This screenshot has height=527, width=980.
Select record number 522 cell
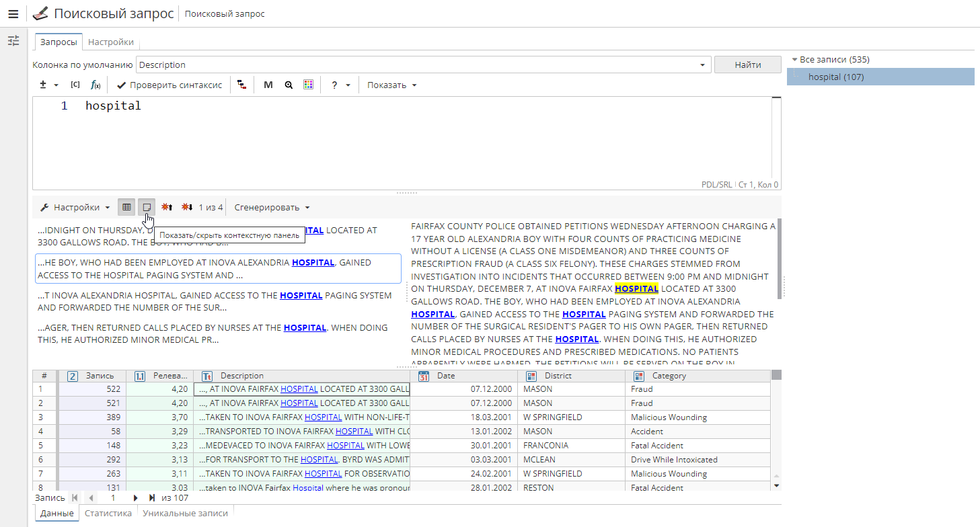pos(93,389)
